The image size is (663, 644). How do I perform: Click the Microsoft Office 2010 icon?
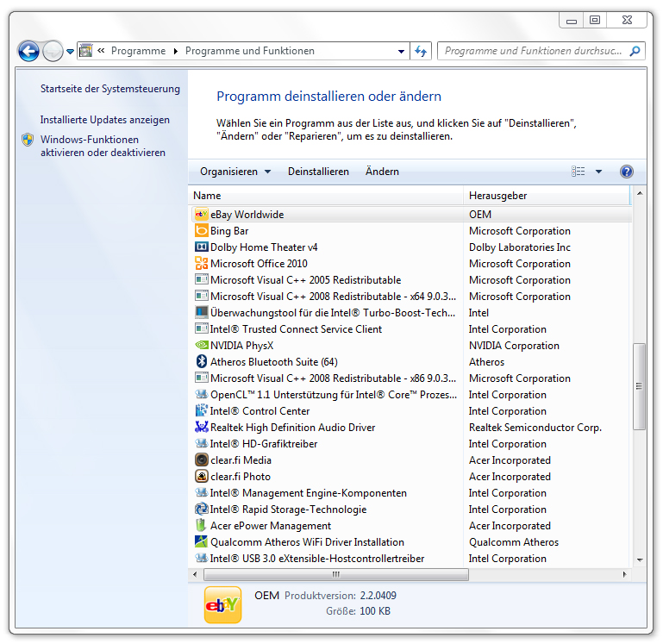201,264
